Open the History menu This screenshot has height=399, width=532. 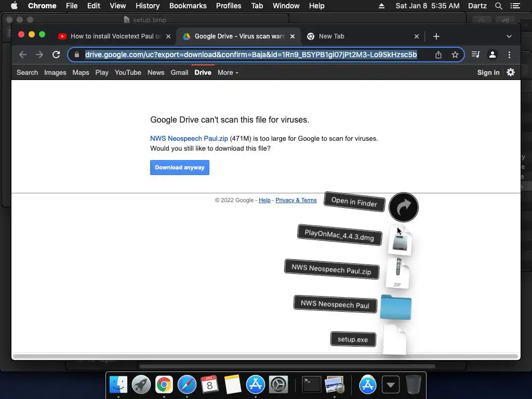pyautogui.click(x=148, y=6)
